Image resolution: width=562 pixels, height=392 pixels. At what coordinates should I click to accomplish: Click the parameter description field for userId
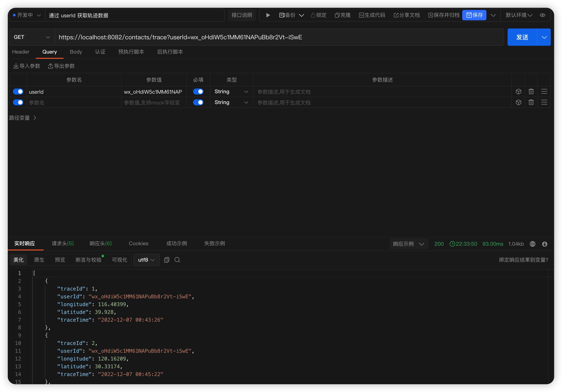point(382,92)
